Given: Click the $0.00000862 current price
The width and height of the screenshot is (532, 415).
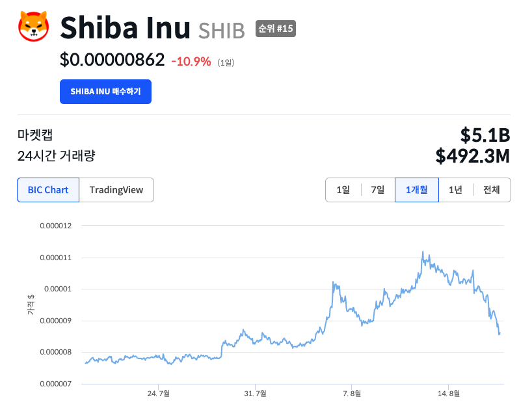Looking at the screenshot, I should (112, 60).
